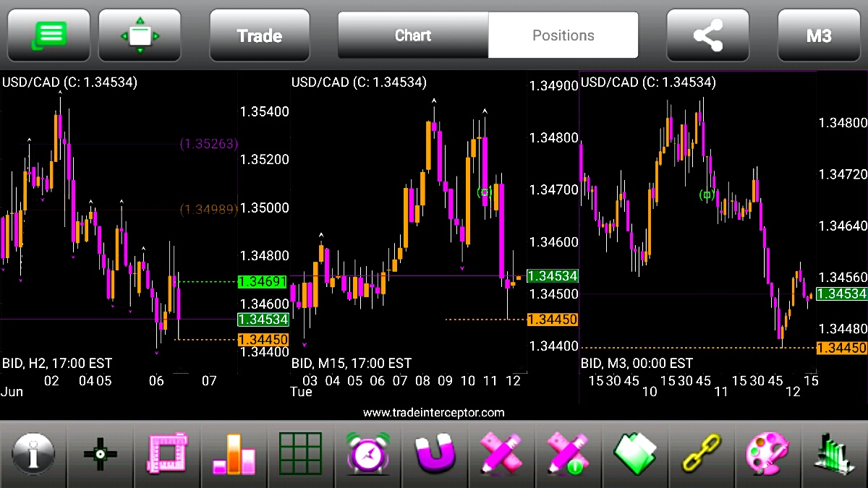Click the 1.34900 price axis label
This screenshot has width=868, height=488.
point(554,85)
